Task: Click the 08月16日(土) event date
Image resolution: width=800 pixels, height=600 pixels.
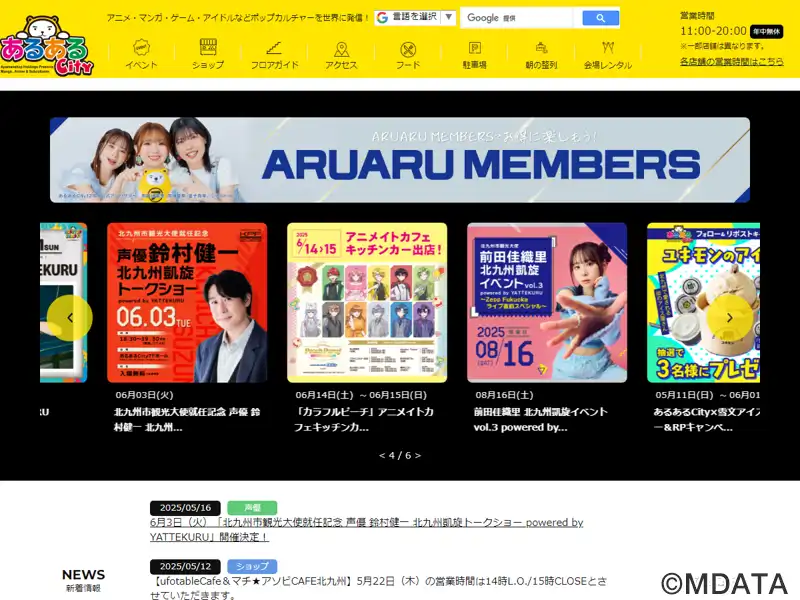Action: coord(505,395)
